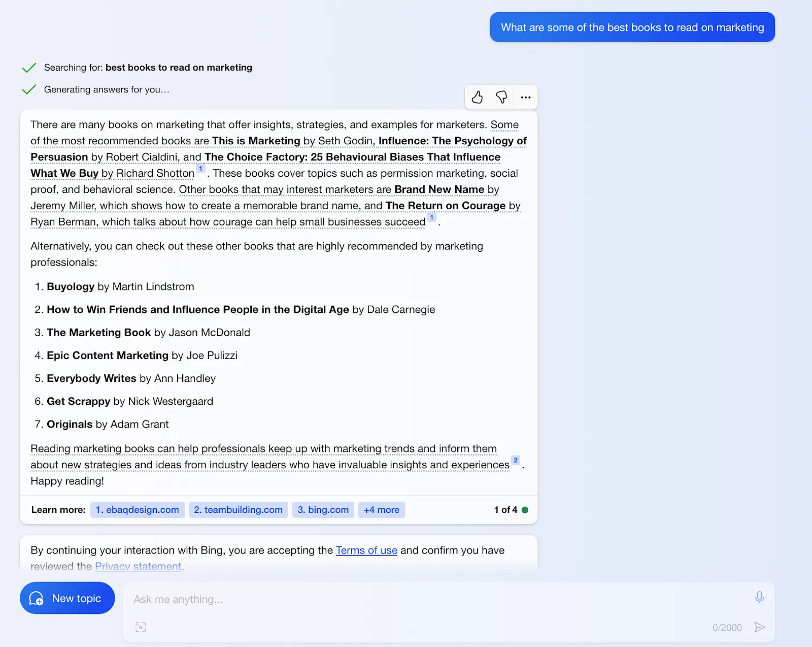Click The Marketing Book by Jason McDonald

click(x=148, y=333)
